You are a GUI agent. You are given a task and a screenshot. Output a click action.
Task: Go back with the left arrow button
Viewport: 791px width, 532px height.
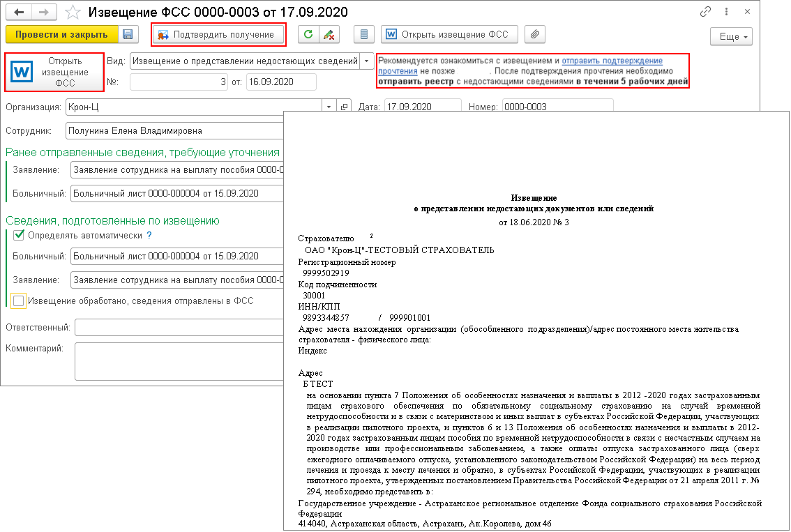[x=19, y=12]
